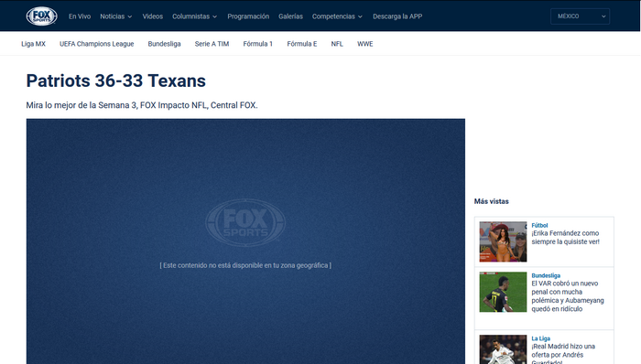Select Fórmula E tab
This screenshot has height=364, width=641.
301,44
